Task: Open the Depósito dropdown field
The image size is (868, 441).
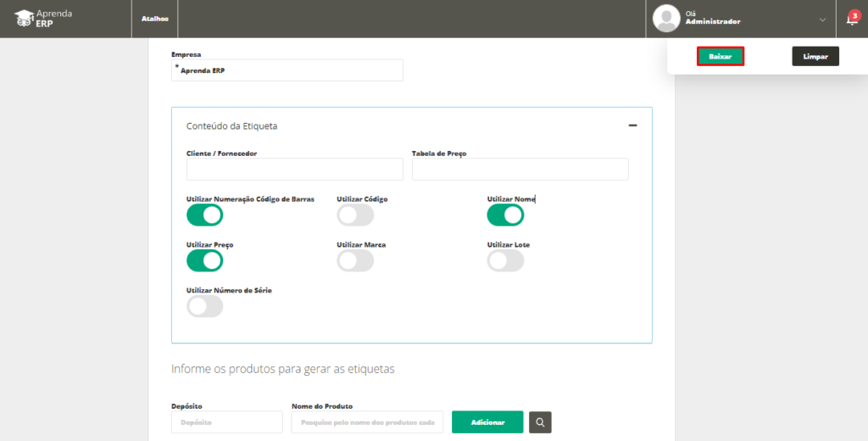Action: coord(227,422)
